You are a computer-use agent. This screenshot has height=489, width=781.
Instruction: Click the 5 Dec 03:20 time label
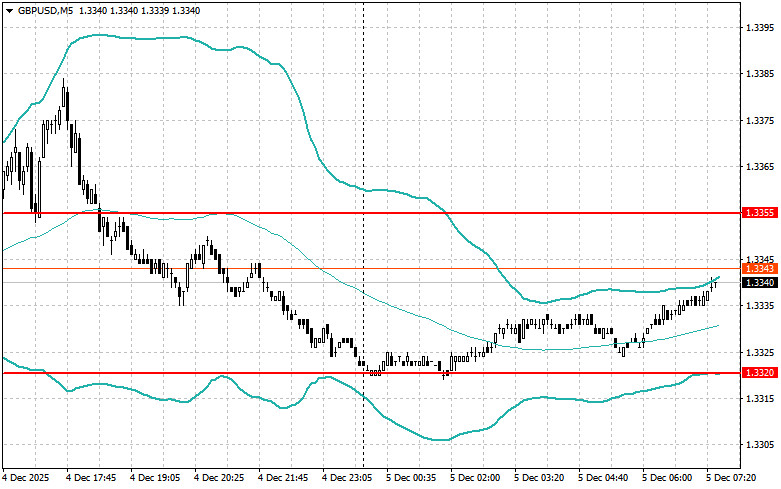[x=539, y=478]
